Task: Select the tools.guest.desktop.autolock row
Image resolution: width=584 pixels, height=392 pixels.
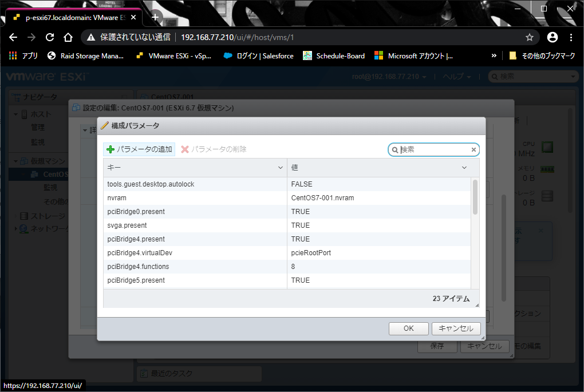Action: pyautogui.click(x=287, y=184)
